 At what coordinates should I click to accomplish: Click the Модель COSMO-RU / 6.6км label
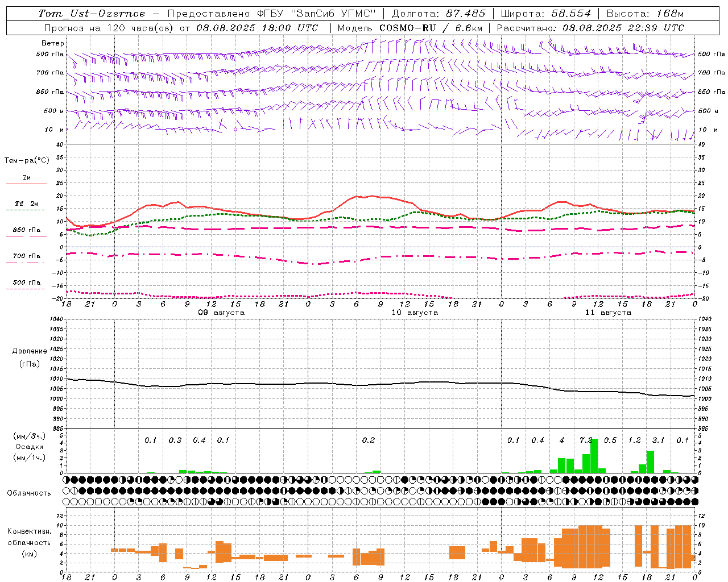410,28
